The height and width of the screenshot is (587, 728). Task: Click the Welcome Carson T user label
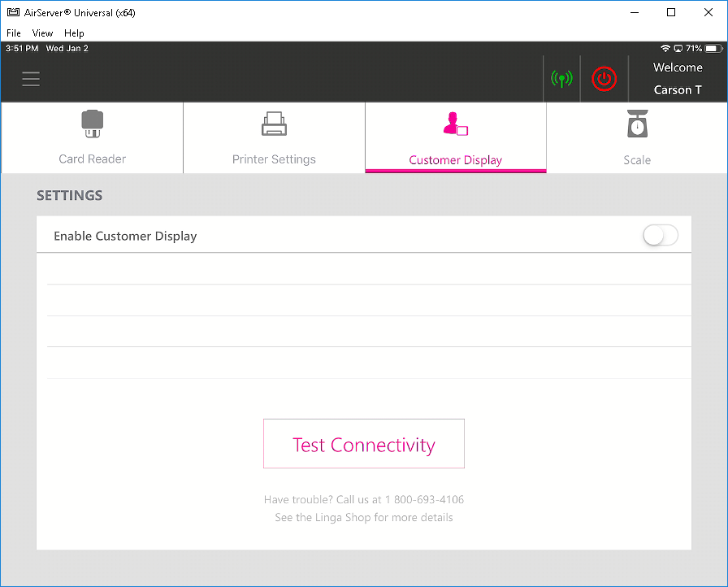pyautogui.click(x=678, y=79)
